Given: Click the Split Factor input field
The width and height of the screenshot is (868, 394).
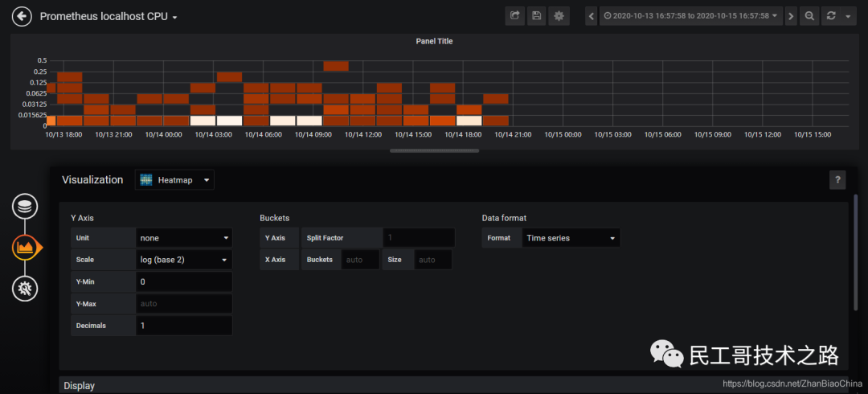Looking at the screenshot, I should point(419,238).
